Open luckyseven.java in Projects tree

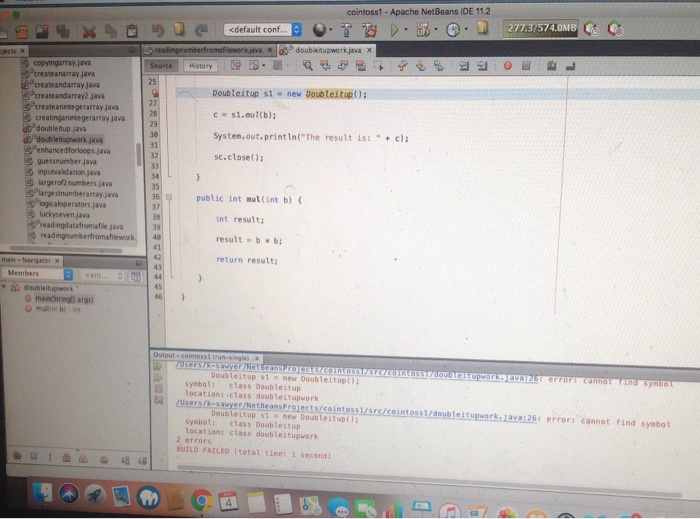64,215
